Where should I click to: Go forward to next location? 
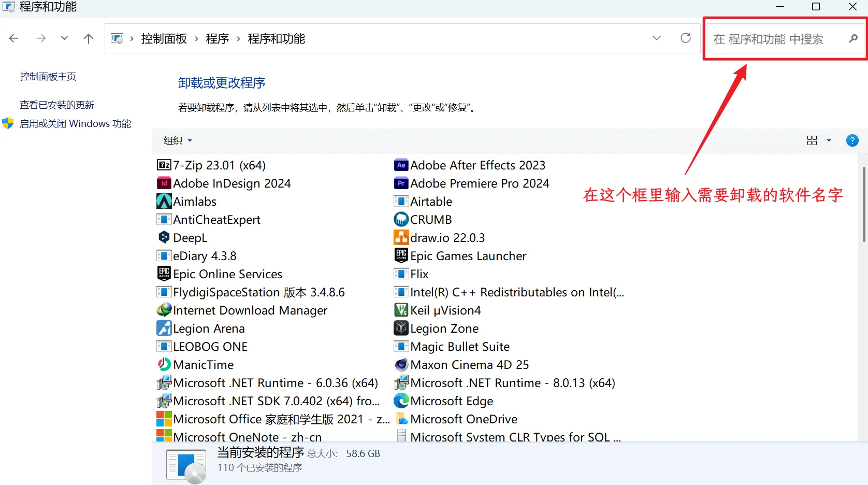41,38
